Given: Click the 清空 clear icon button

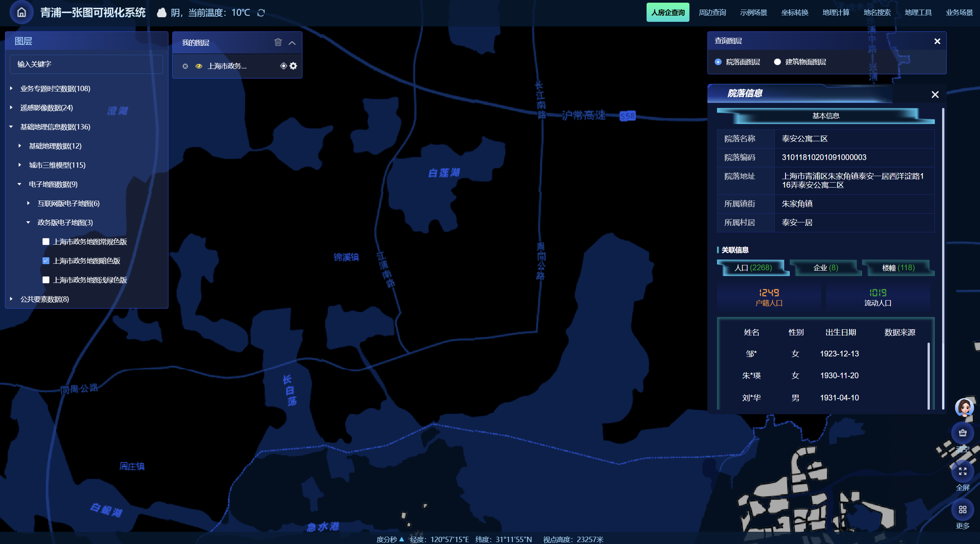Looking at the screenshot, I should click(x=962, y=434).
